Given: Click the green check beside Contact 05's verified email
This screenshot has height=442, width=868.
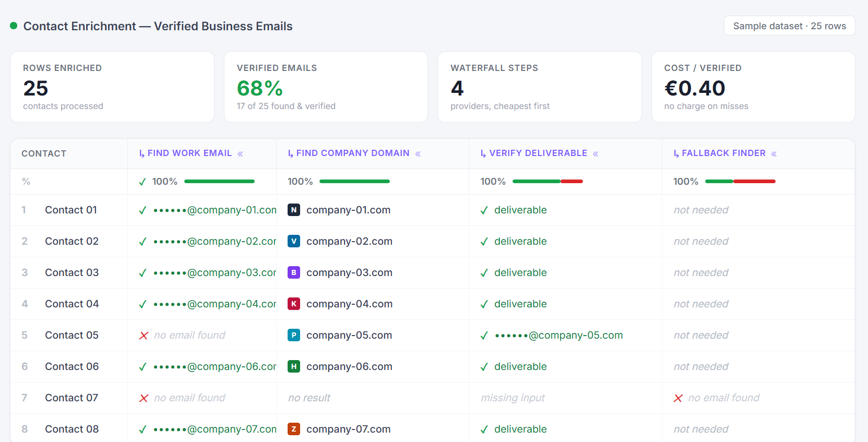Looking at the screenshot, I should (484, 336).
